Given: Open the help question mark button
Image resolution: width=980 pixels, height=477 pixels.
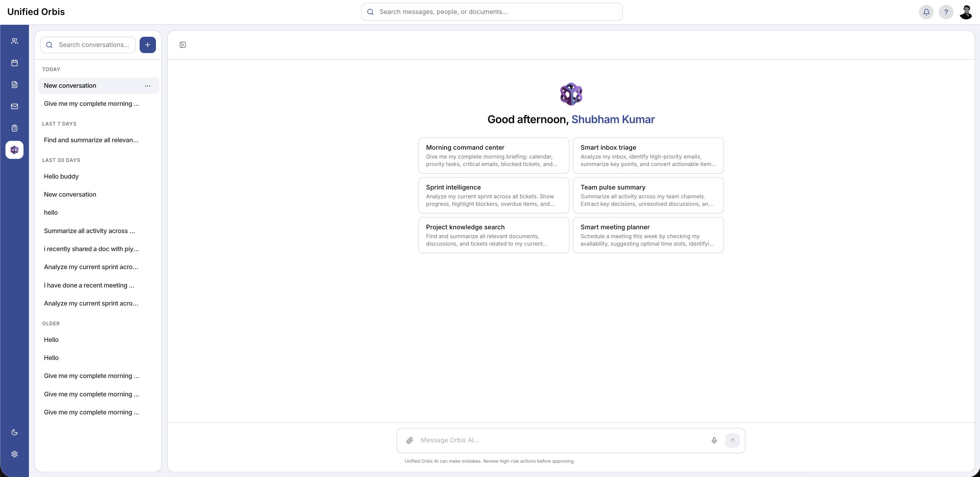Looking at the screenshot, I should click(946, 12).
